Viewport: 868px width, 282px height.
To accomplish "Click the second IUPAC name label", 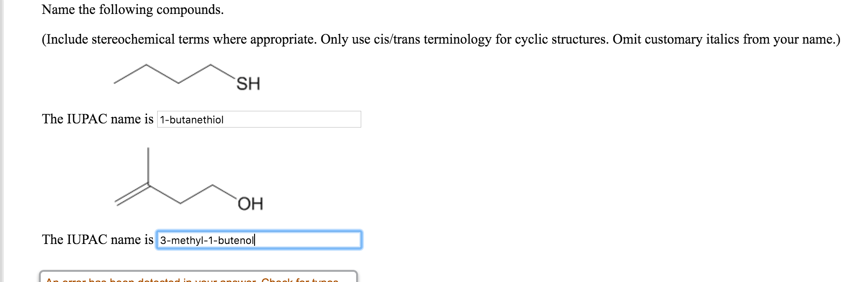I will pyautogui.click(x=97, y=239).
